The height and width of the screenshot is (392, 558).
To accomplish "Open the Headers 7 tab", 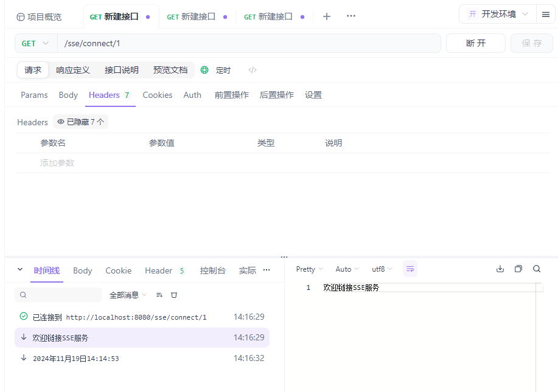I will (110, 95).
